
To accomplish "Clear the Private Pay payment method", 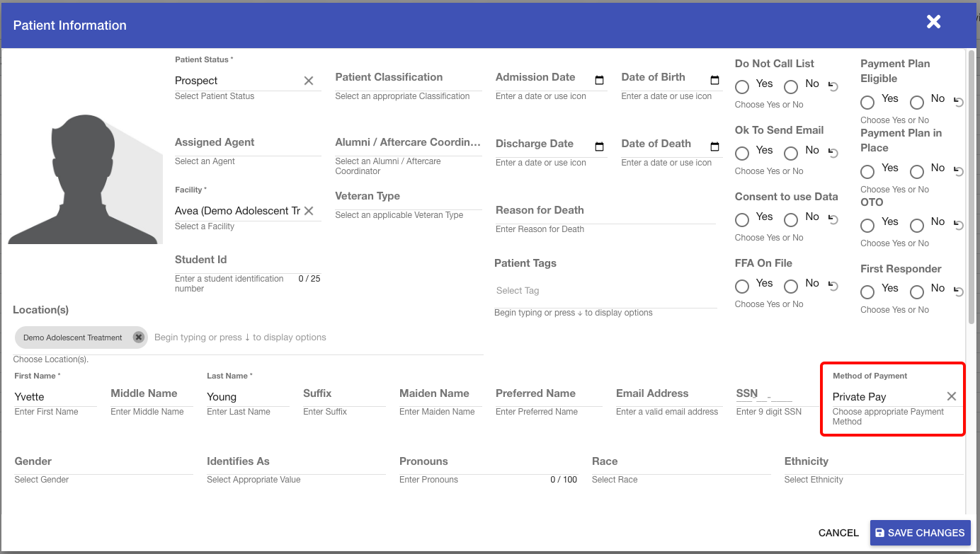I will (x=951, y=396).
